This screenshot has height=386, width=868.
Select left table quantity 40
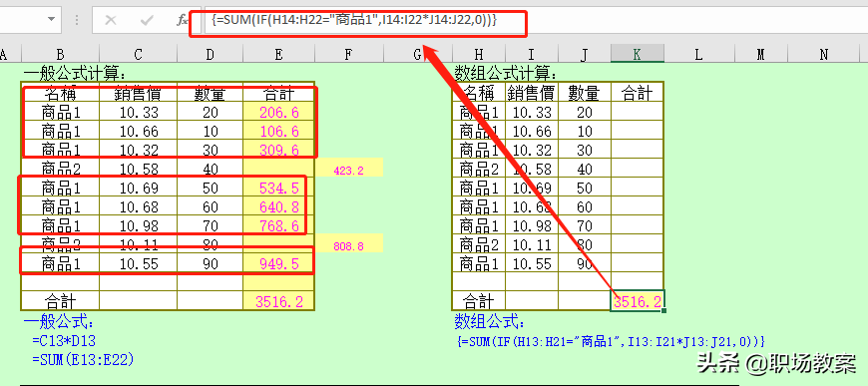210,169
